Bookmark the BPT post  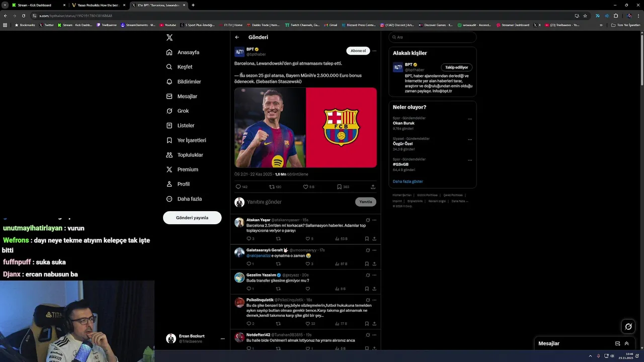(x=340, y=187)
